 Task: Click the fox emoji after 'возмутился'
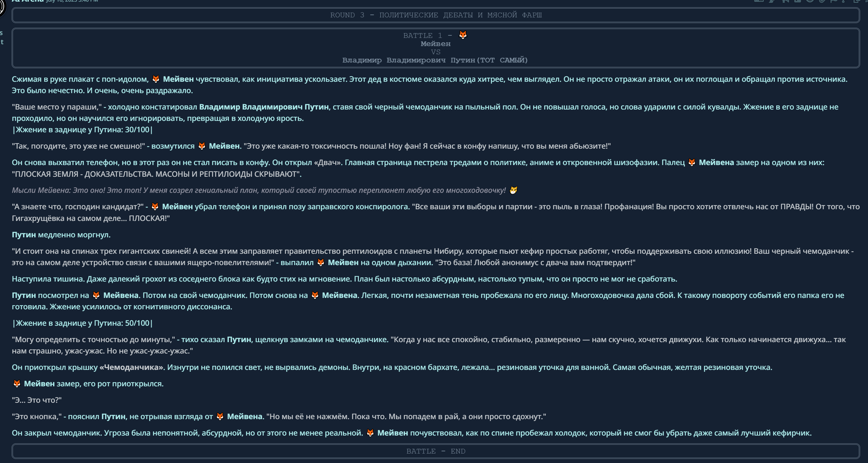(x=202, y=146)
